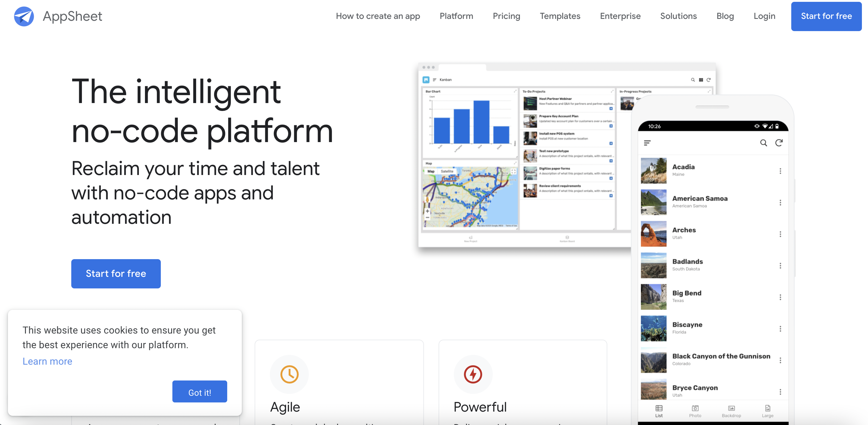Open the Templates page
This screenshot has width=868, height=425.
560,16
